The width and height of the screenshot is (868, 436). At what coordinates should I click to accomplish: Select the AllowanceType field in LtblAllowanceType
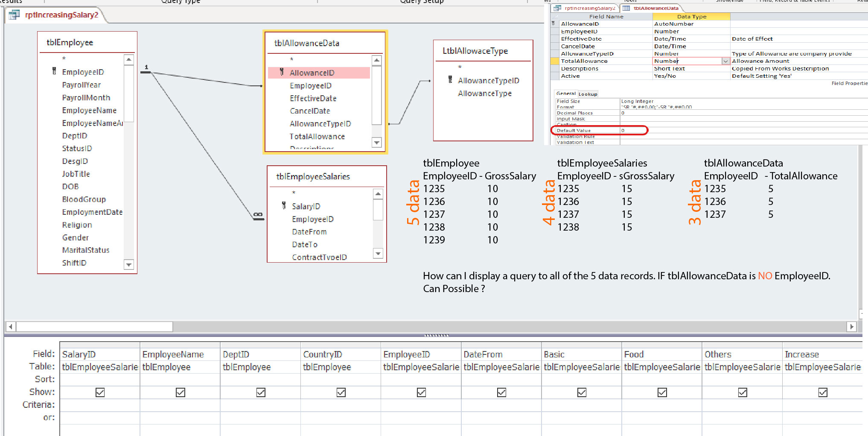[x=484, y=93]
